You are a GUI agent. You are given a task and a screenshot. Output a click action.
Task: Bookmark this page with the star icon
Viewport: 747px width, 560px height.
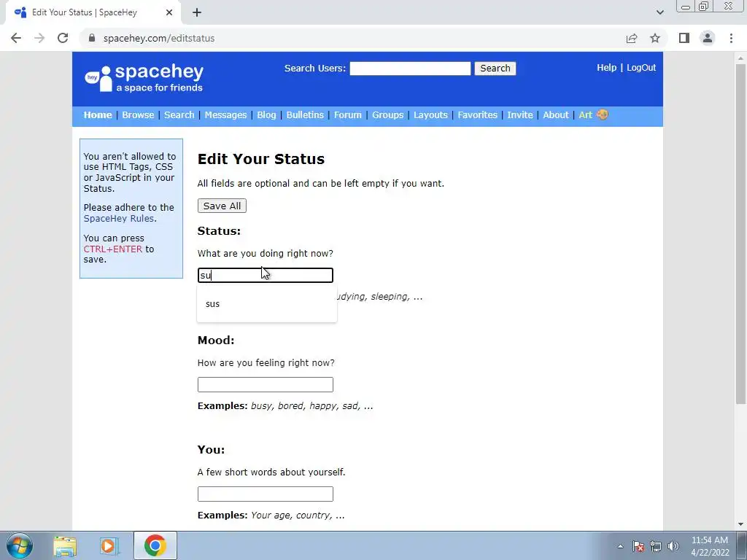(655, 38)
